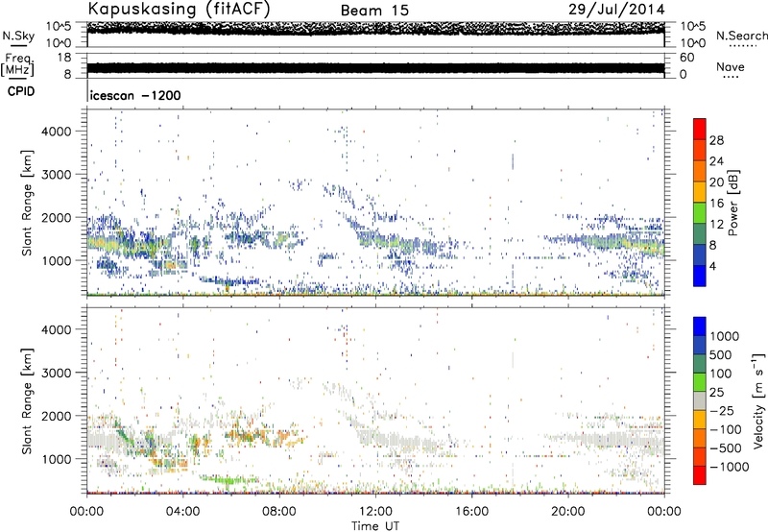Click the 4000 tick on the velocity panel
Image resolution: width=768 pixels, height=532 pixels.
(57, 329)
